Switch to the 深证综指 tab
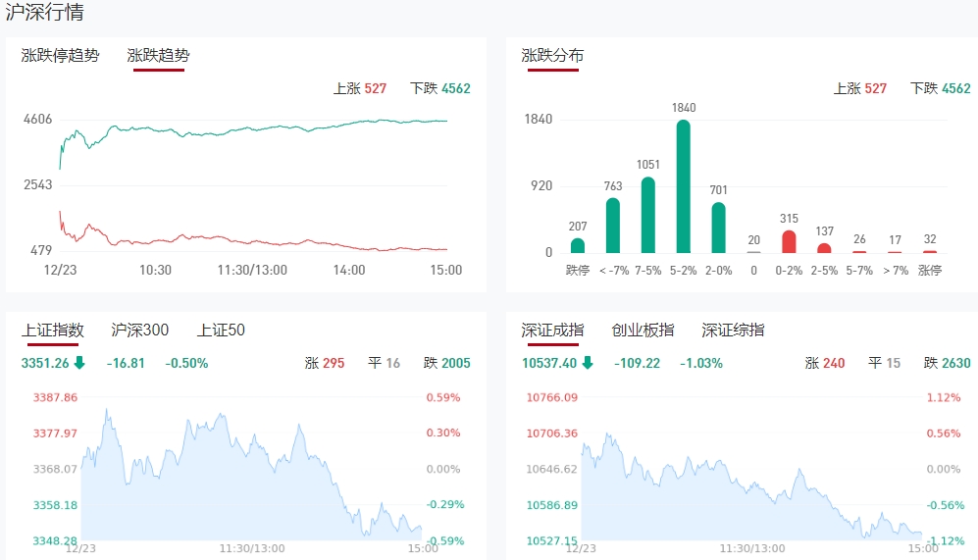Image resolution: width=978 pixels, height=560 pixels. pos(733,330)
